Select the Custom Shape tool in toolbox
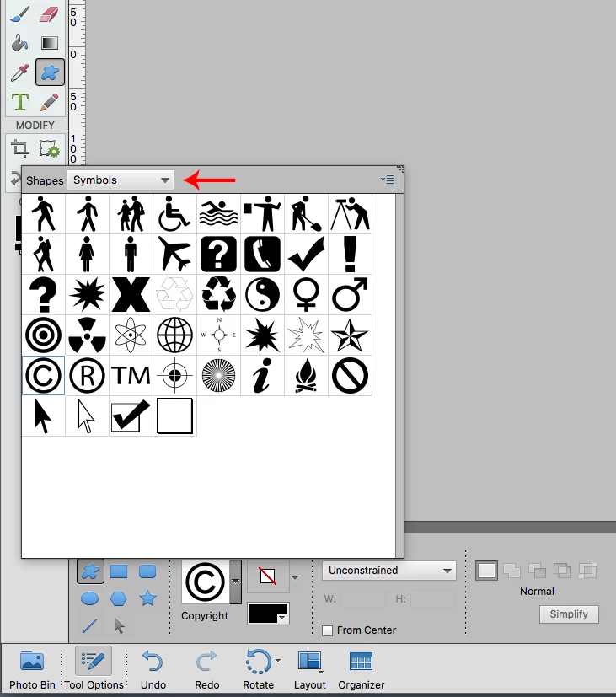The height and width of the screenshot is (697, 616). 50,72
